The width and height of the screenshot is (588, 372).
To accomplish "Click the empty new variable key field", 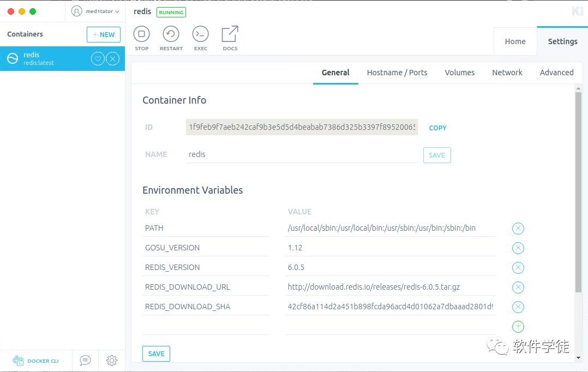I will pos(206,326).
